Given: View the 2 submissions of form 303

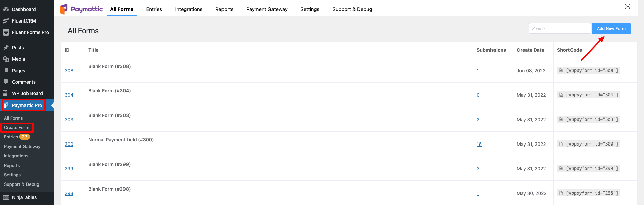Looking at the screenshot, I should pos(478,120).
